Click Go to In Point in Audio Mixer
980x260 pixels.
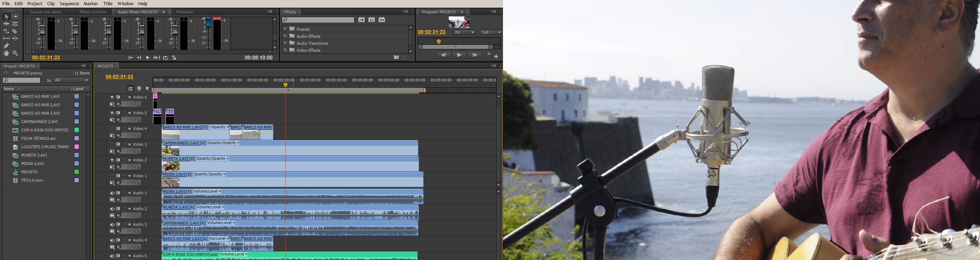click(x=131, y=58)
